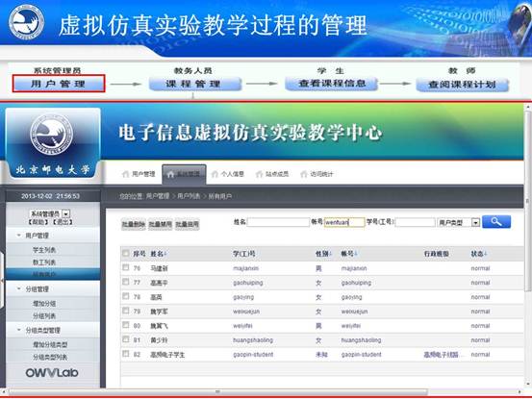Sort by the 姓名 column arrow

pos(165,254)
